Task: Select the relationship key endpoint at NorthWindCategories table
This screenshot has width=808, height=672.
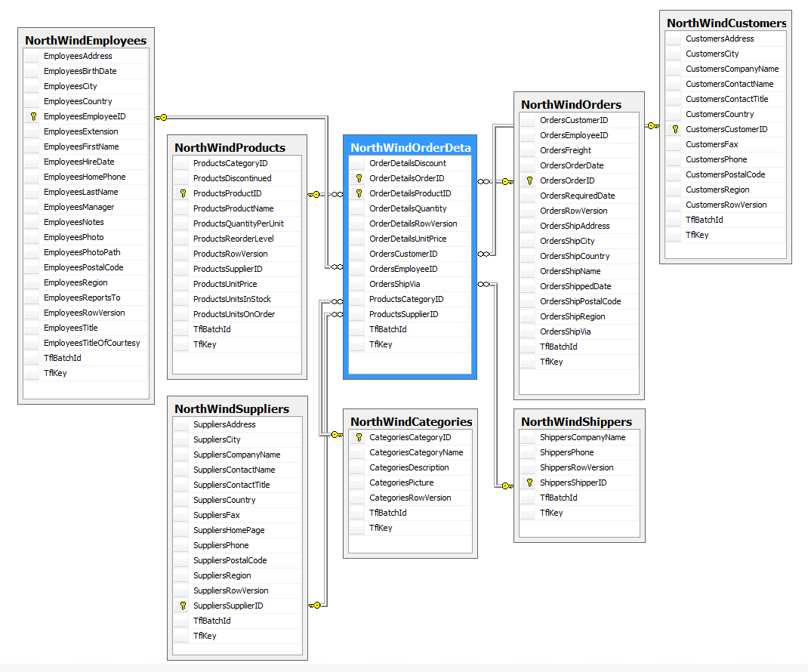Action: click(337, 434)
